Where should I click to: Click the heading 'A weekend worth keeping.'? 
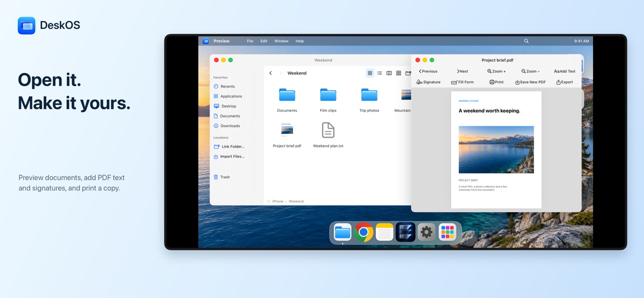pyautogui.click(x=489, y=111)
